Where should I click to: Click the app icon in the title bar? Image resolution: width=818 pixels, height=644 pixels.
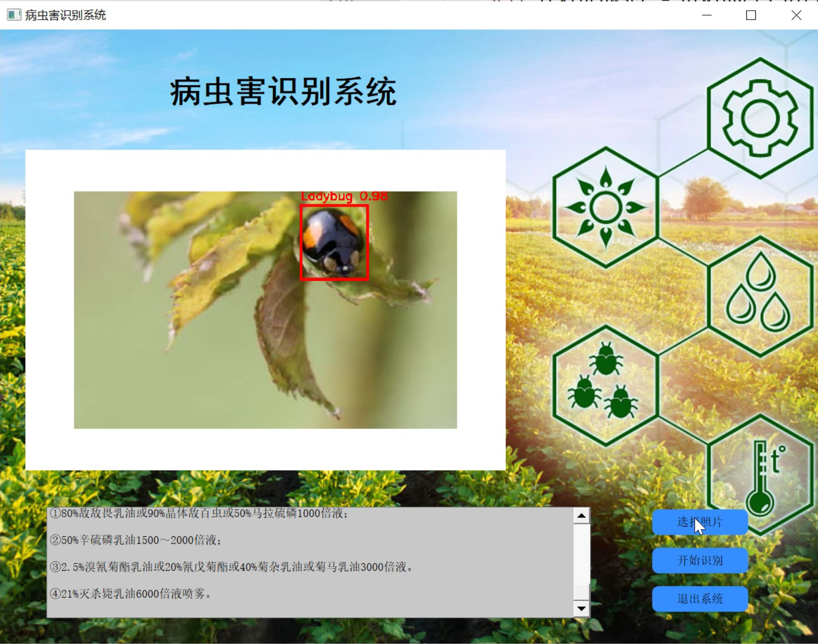[x=14, y=15]
